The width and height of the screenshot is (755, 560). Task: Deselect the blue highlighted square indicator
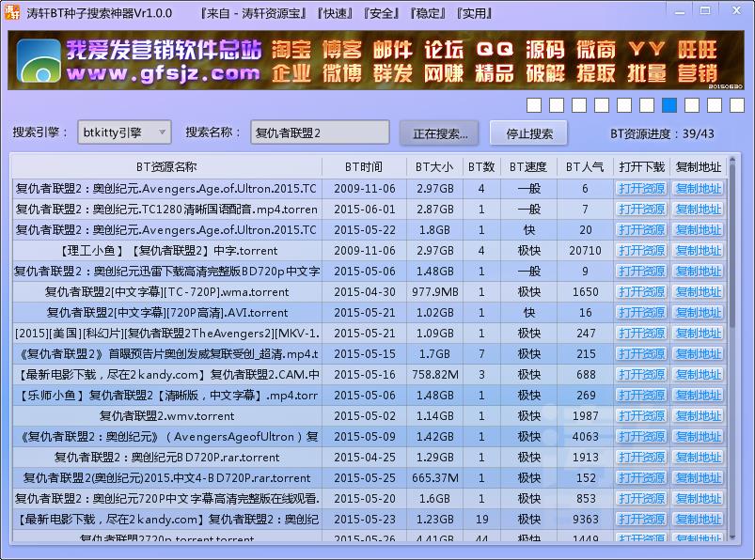click(x=669, y=106)
